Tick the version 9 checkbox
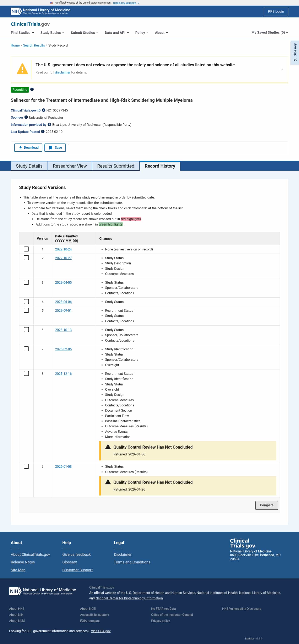Screen dimensions: 299x644 tap(26, 466)
